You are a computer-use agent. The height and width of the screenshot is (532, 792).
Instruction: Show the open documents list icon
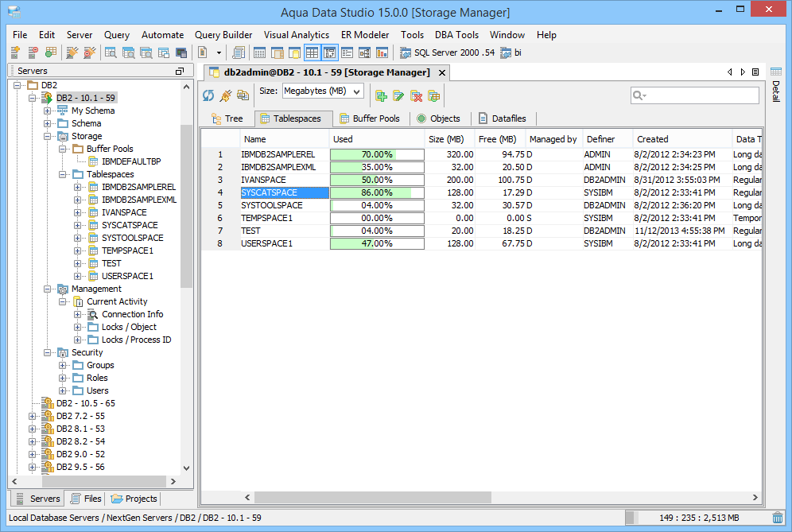(x=755, y=72)
